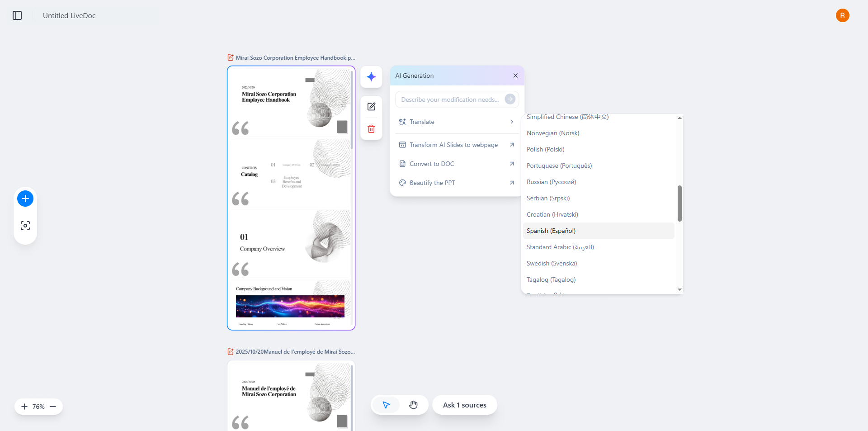Click the focus frame icon
The image size is (868, 431).
click(25, 226)
